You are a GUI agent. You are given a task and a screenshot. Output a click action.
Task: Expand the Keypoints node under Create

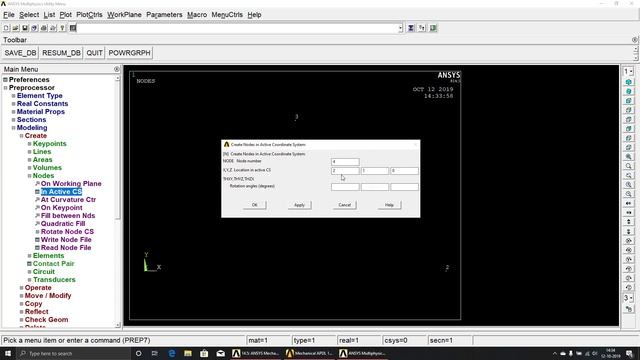29,144
